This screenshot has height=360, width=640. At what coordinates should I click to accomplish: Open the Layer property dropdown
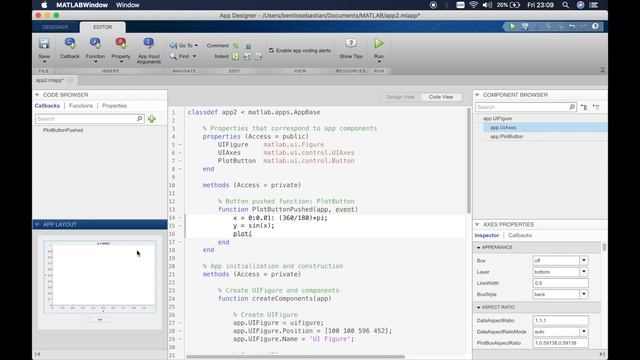click(x=584, y=271)
